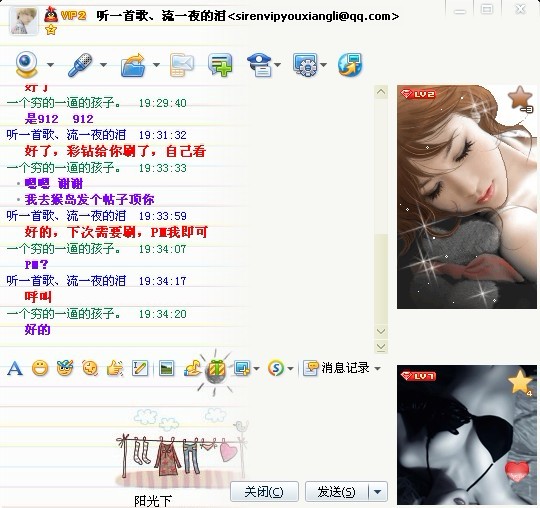Expand 消息记录 dropdown arrow

(x=377, y=369)
